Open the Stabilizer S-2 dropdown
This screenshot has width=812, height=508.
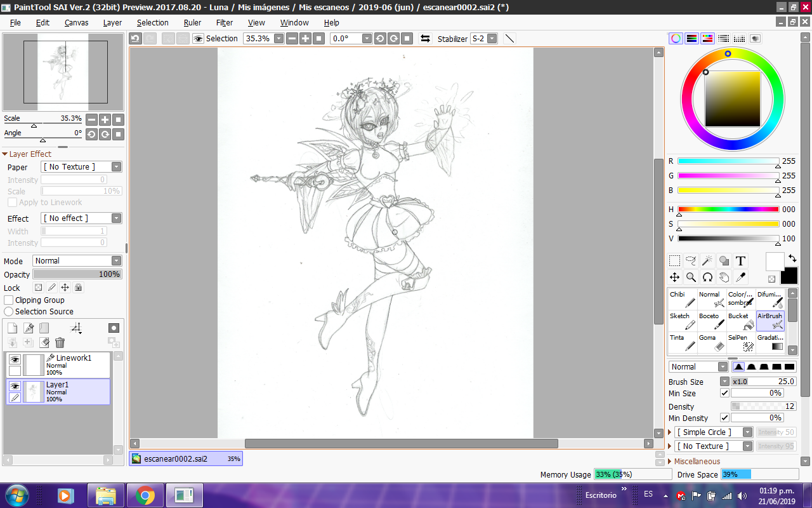pyautogui.click(x=492, y=39)
